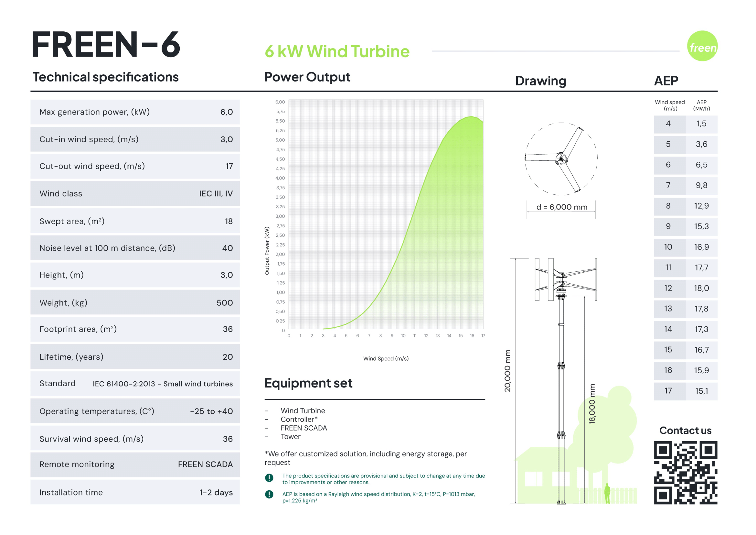The width and height of the screenshot is (756, 535).
Task: Click the '6 kW Wind Turbine' heading
Action: [337, 51]
